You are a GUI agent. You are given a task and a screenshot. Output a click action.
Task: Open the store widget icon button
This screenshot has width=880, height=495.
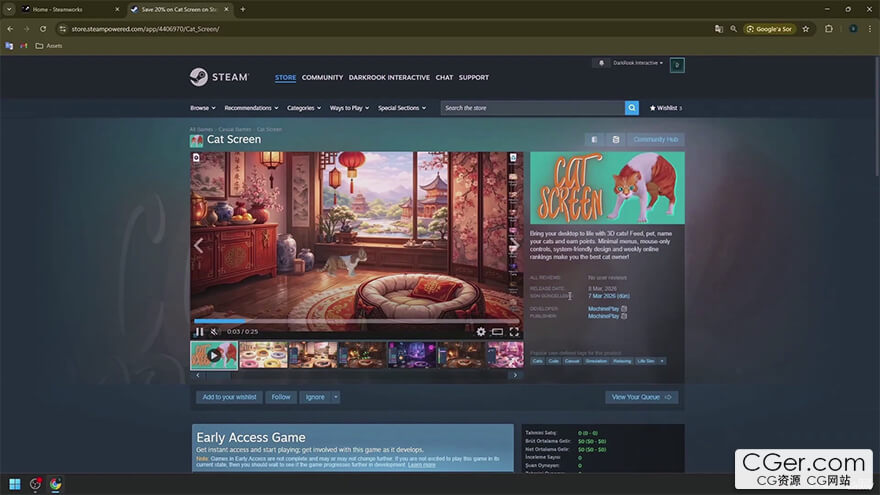pos(594,139)
